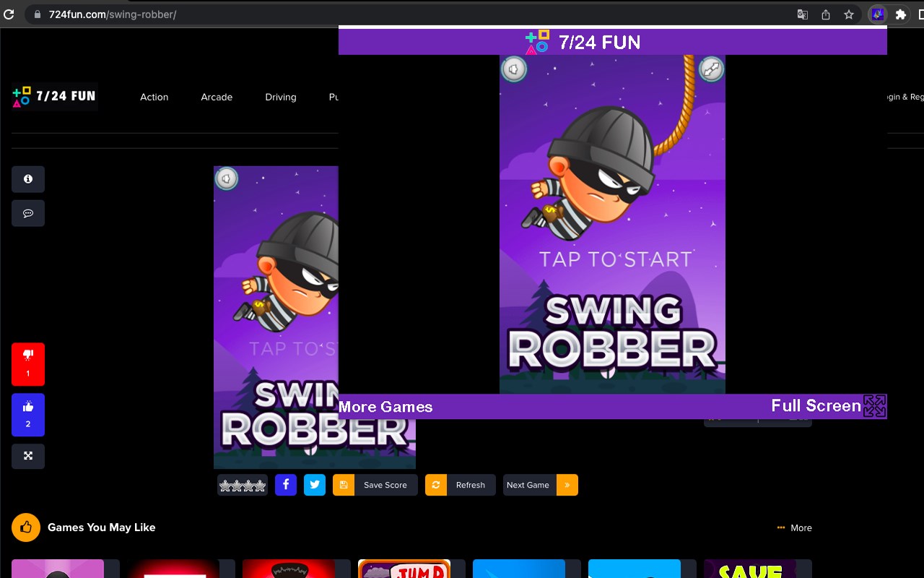Click Games You May Like heading
This screenshot has width=924, height=578.
click(x=102, y=527)
